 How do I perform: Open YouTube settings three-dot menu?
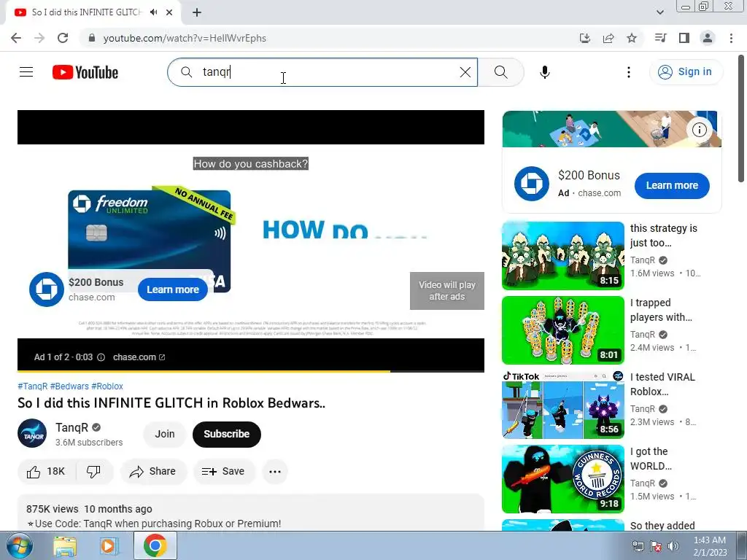pyautogui.click(x=628, y=72)
